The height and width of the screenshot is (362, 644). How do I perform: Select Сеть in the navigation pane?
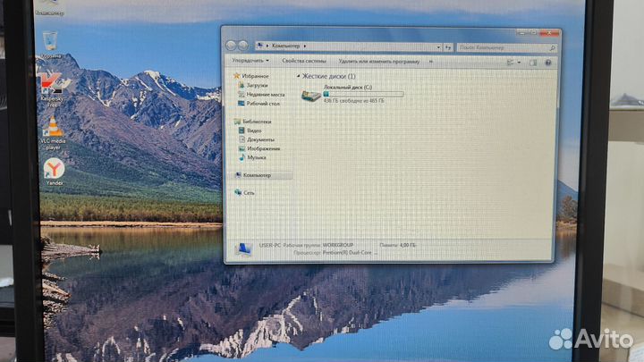coord(250,192)
